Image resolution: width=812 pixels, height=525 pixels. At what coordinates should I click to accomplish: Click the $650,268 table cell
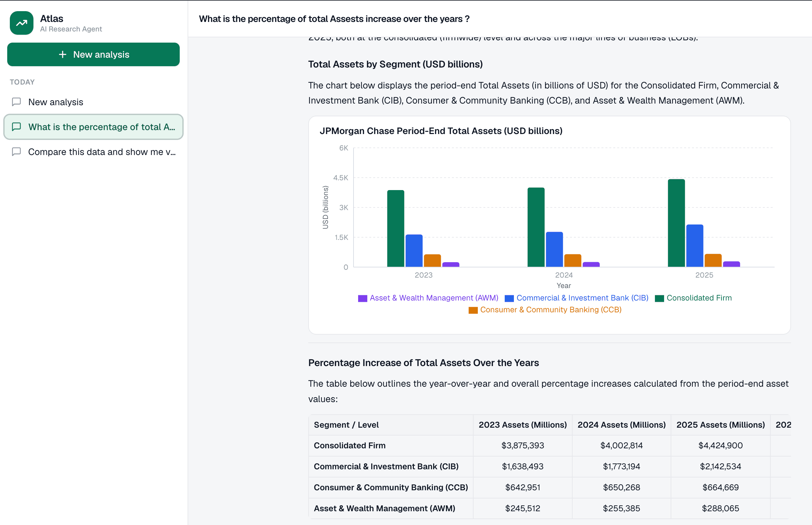[x=621, y=488]
